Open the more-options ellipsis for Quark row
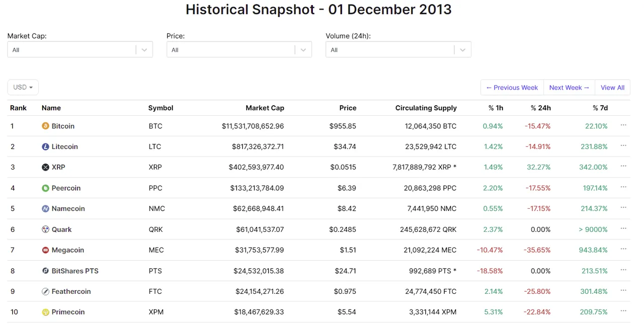Viewport: 644px width, 324px height. click(x=623, y=228)
